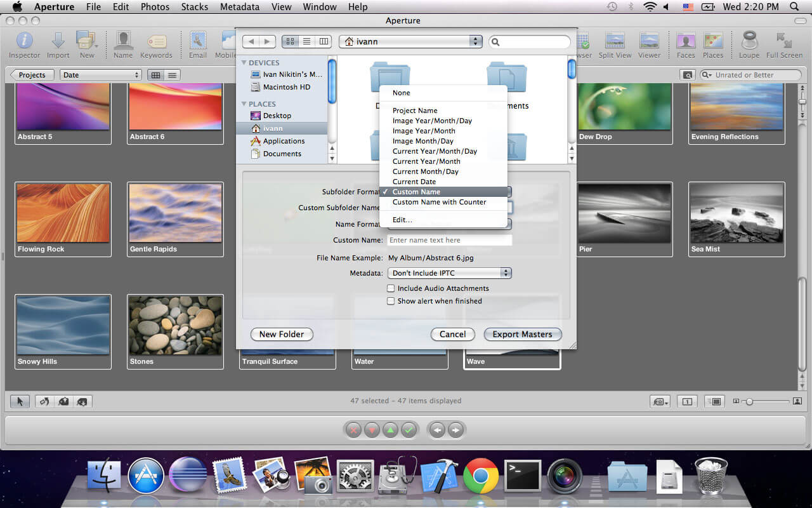Choose None subfolder format
This screenshot has width=812, height=508.
pyautogui.click(x=443, y=93)
